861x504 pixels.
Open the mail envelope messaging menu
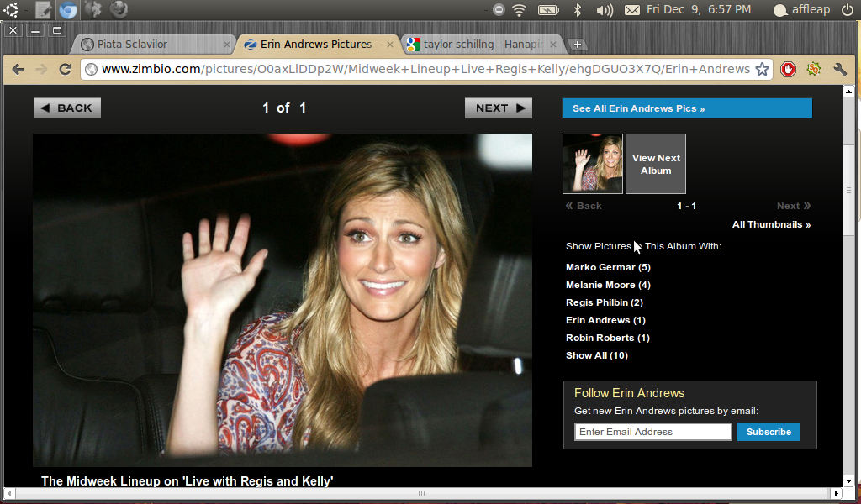point(632,10)
